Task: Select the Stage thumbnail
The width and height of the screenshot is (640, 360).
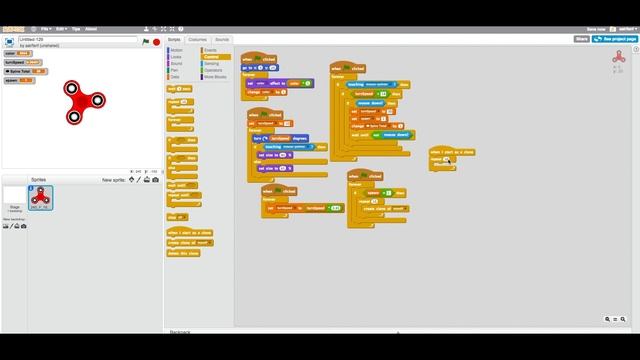Action: pyautogui.click(x=15, y=198)
